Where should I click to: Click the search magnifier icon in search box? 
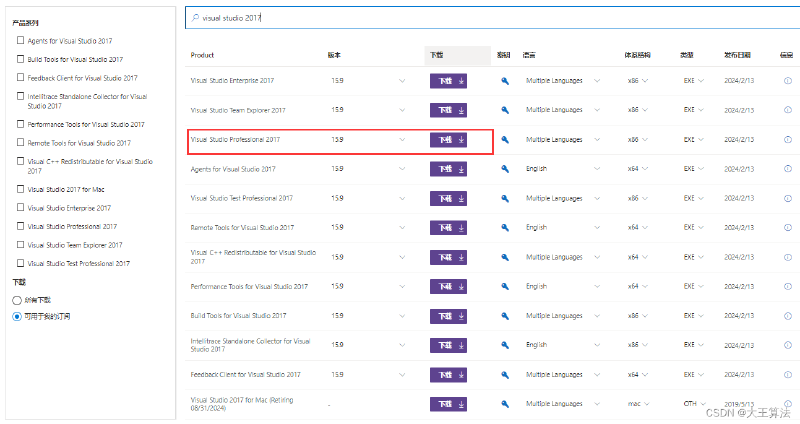pyautogui.click(x=195, y=18)
